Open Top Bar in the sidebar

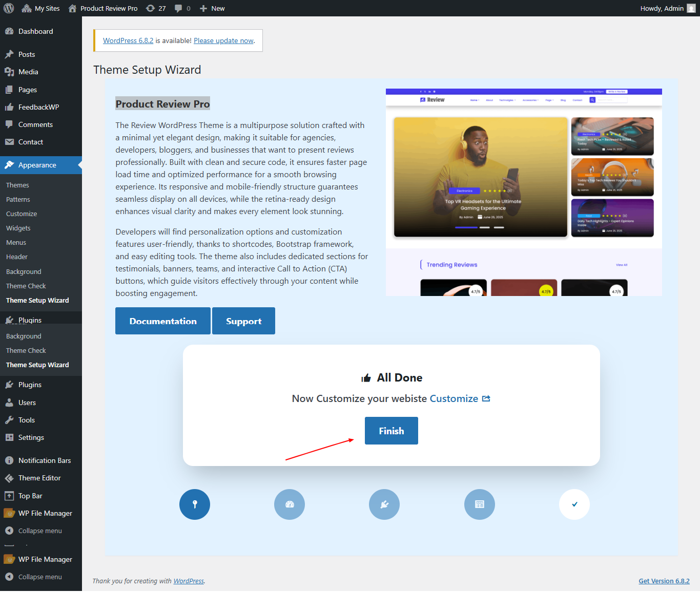point(41,496)
